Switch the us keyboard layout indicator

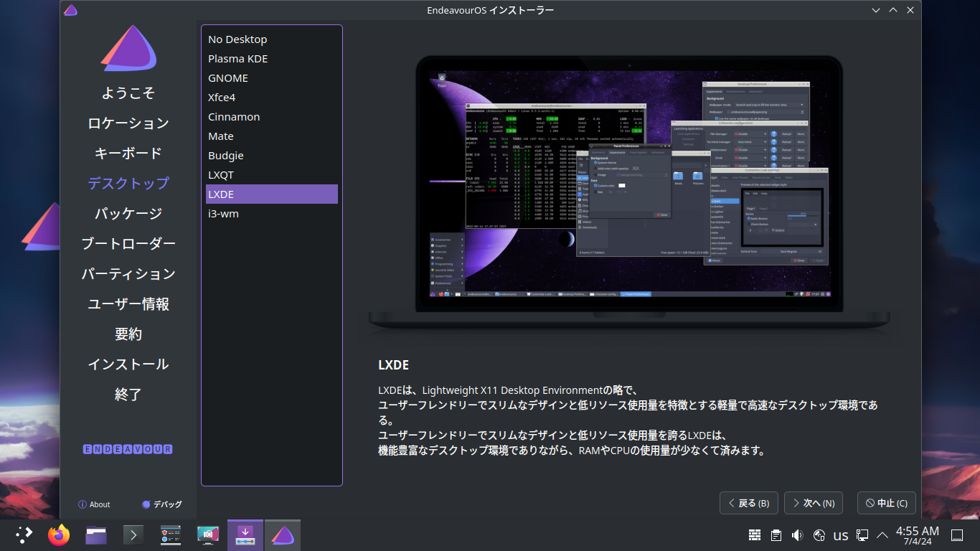point(841,535)
